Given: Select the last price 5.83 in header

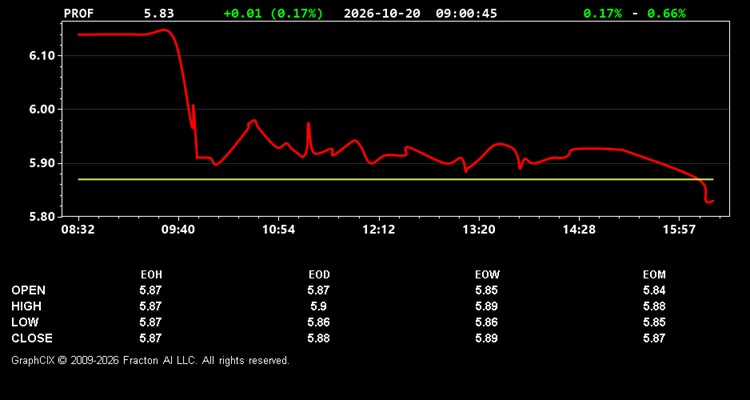Looking at the screenshot, I should (x=159, y=13).
